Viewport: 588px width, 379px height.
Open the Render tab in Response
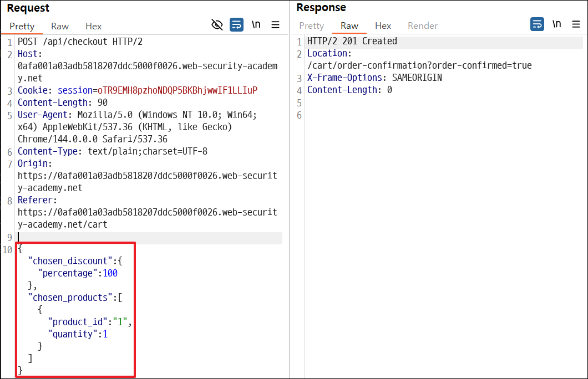(423, 25)
